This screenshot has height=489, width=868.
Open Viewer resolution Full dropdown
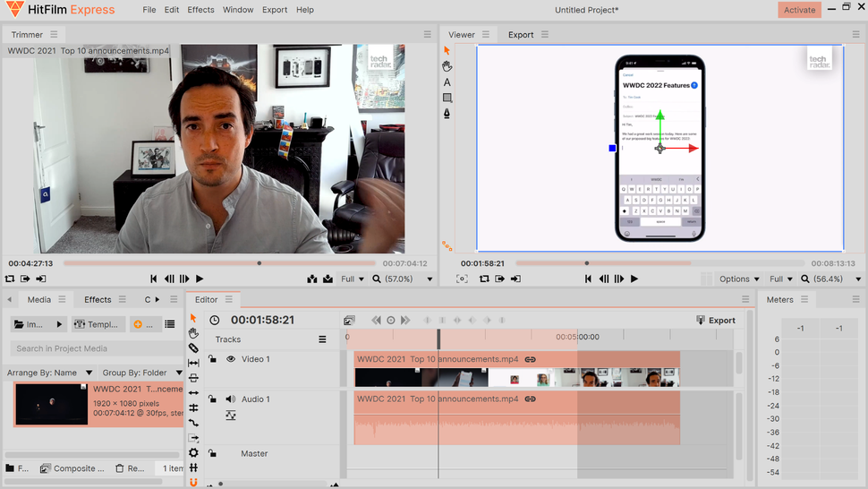(780, 279)
